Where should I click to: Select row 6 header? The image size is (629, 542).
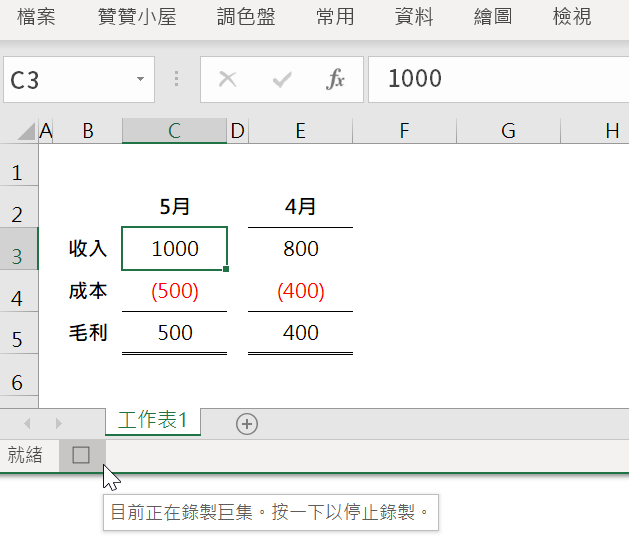(x=19, y=375)
